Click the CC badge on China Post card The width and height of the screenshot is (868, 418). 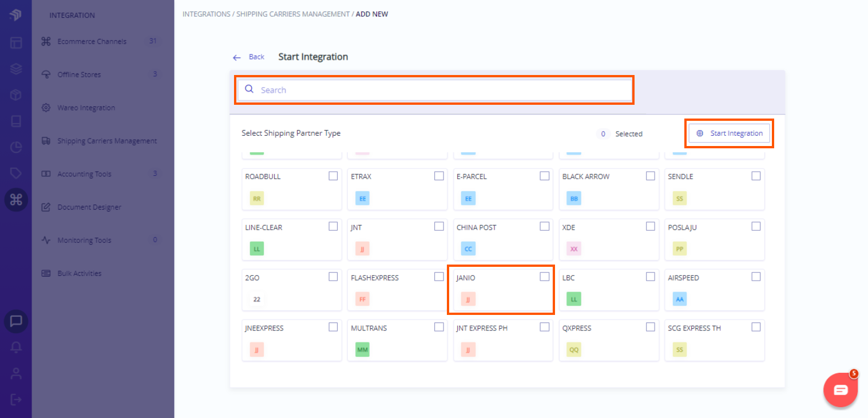coord(468,249)
